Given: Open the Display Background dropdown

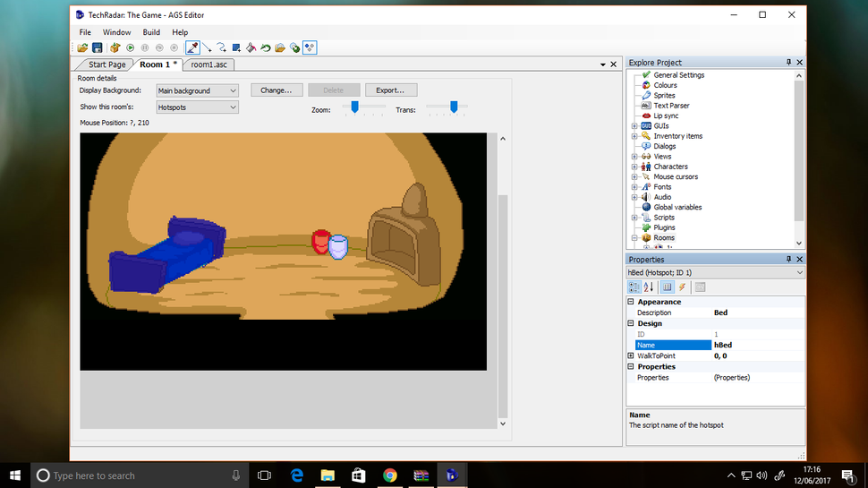Looking at the screenshot, I should tap(197, 90).
